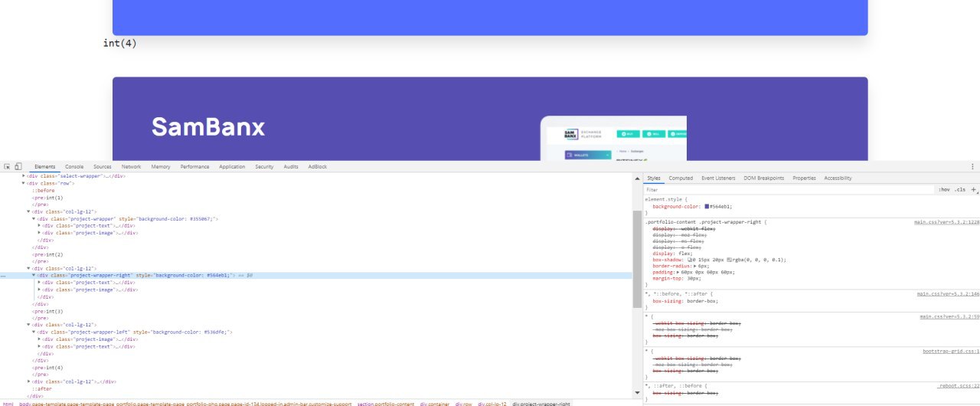
Task: Select the Elements tab
Action: tap(44, 166)
